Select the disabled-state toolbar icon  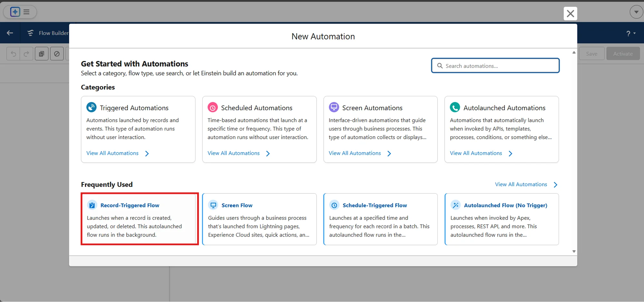click(57, 54)
